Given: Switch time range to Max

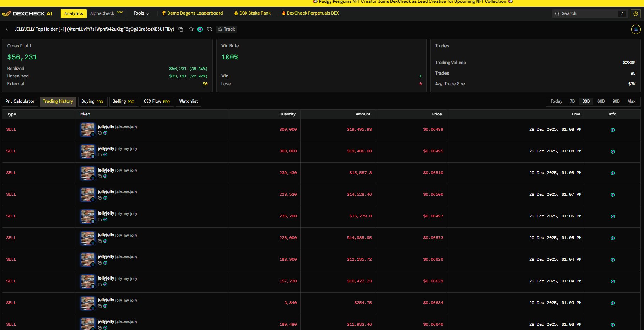Looking at the screenshot, I should tap(631, 102).
